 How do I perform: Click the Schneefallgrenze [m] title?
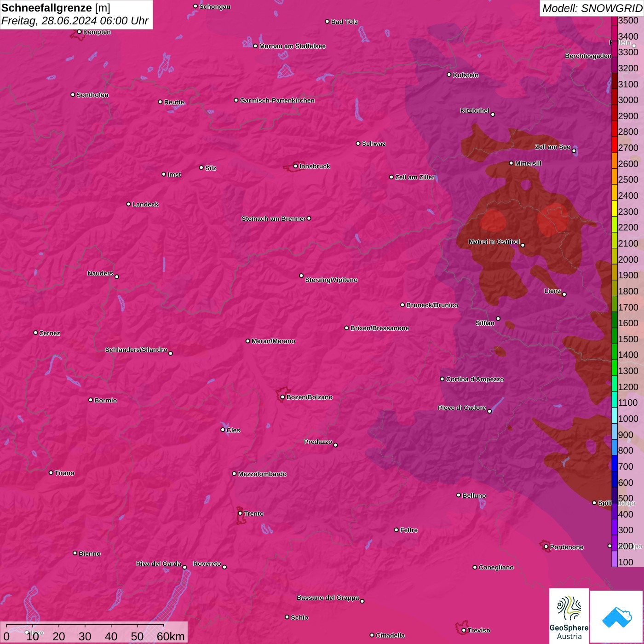[56, 8]
